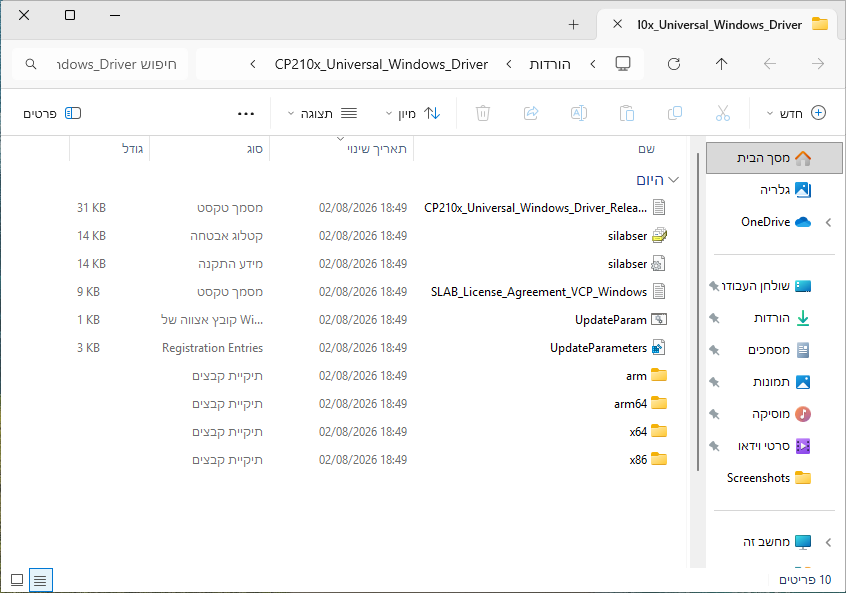The height and width of the screenshot is (593, 846).
Task: Click chevron after CP210x_Universal_Windows_Driver breadcrumb
Action: point(253,64)
